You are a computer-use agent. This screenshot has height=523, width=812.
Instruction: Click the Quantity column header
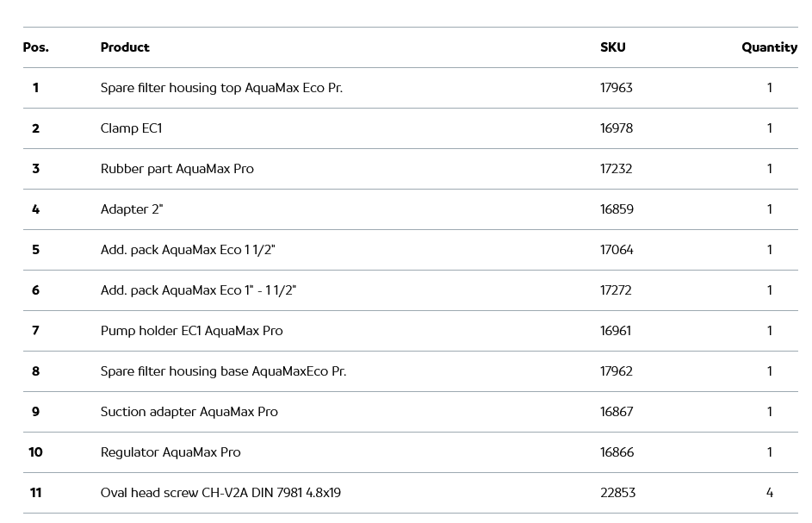[x=769, y=47]
